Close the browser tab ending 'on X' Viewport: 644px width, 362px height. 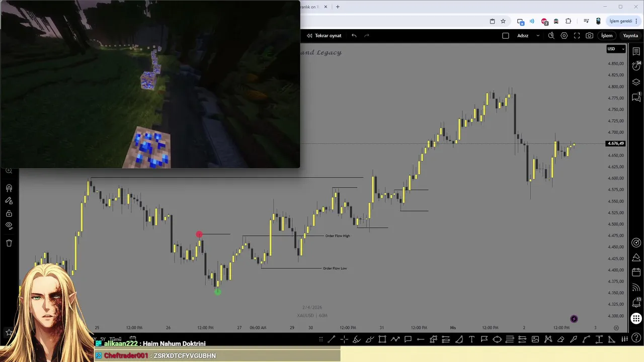326,7
